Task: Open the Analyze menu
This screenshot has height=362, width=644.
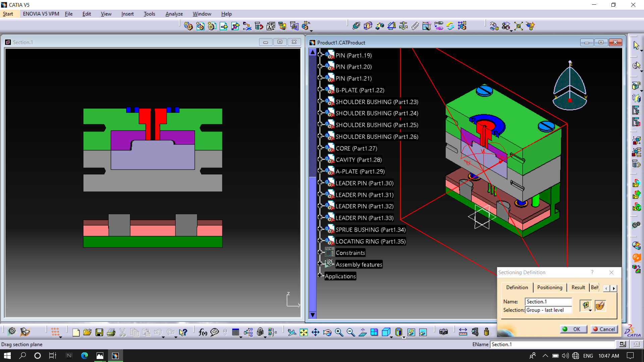Action: click(174, 14)
